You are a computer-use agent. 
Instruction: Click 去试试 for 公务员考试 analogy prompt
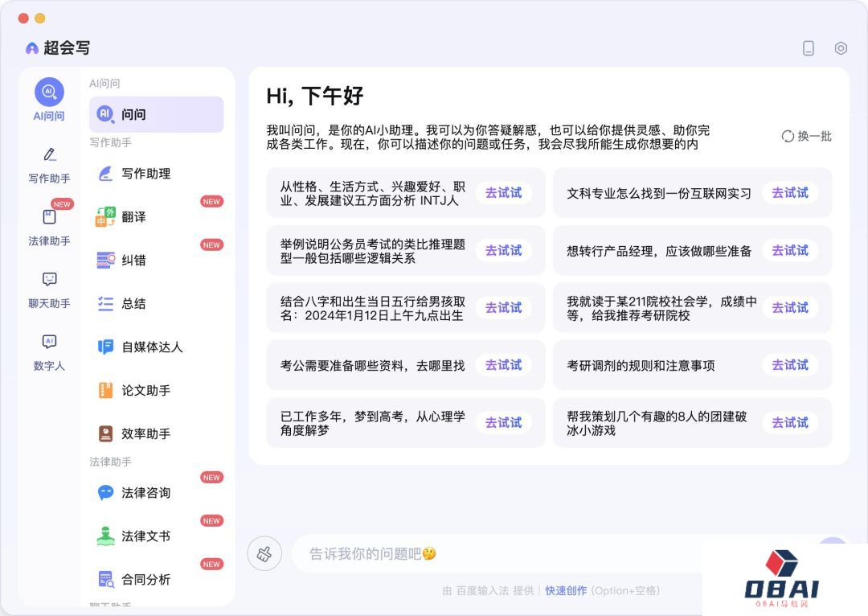pyautogui.click(x=503, y=250)
